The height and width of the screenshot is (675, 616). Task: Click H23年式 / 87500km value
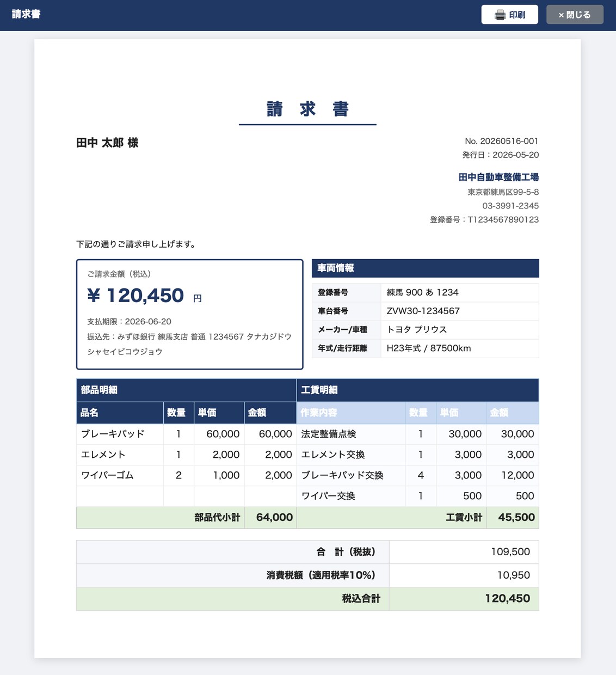tap(428, 348)
